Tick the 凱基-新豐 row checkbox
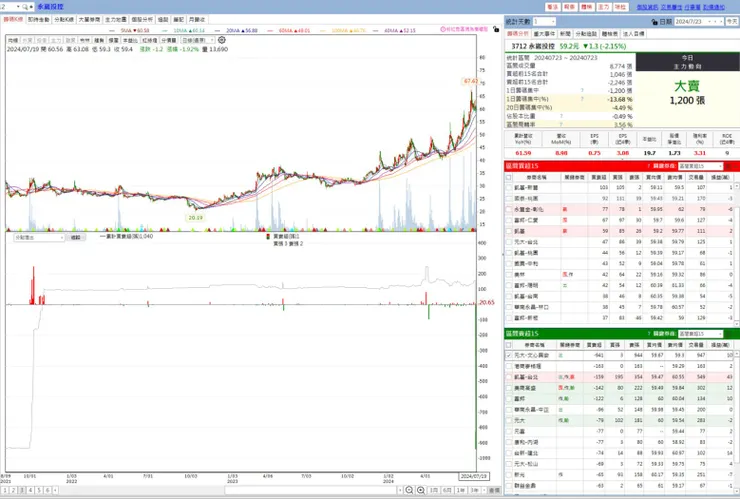 click(509, 187)
